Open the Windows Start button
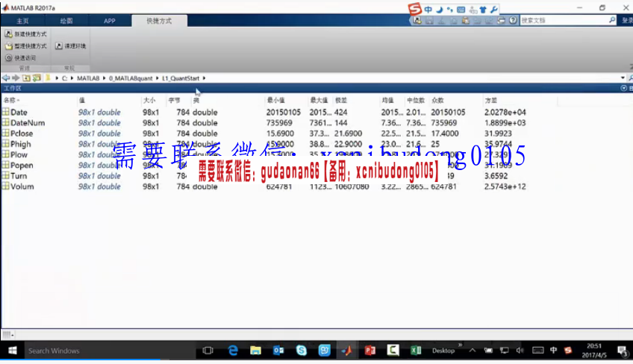Viewport: 633px width, 364px height. click(x=13, y=351)
